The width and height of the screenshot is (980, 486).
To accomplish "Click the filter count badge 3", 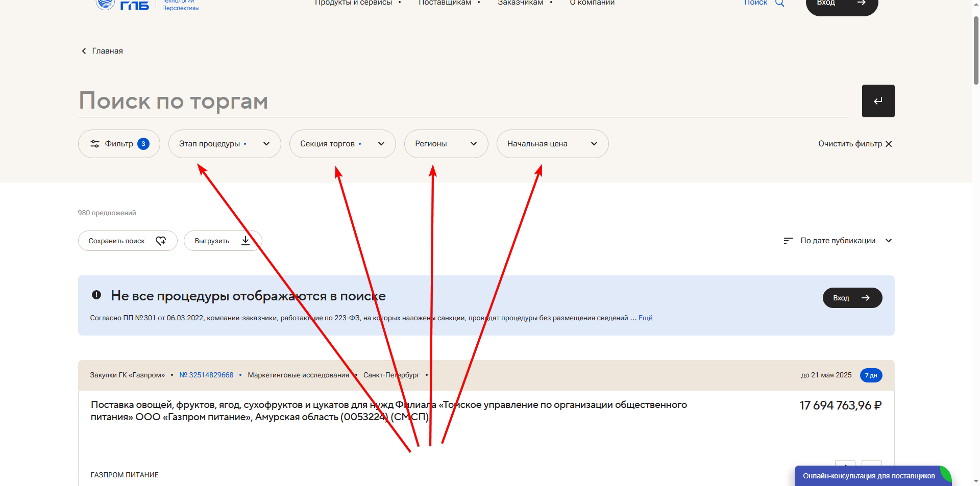I will click(x=143, y=144).
